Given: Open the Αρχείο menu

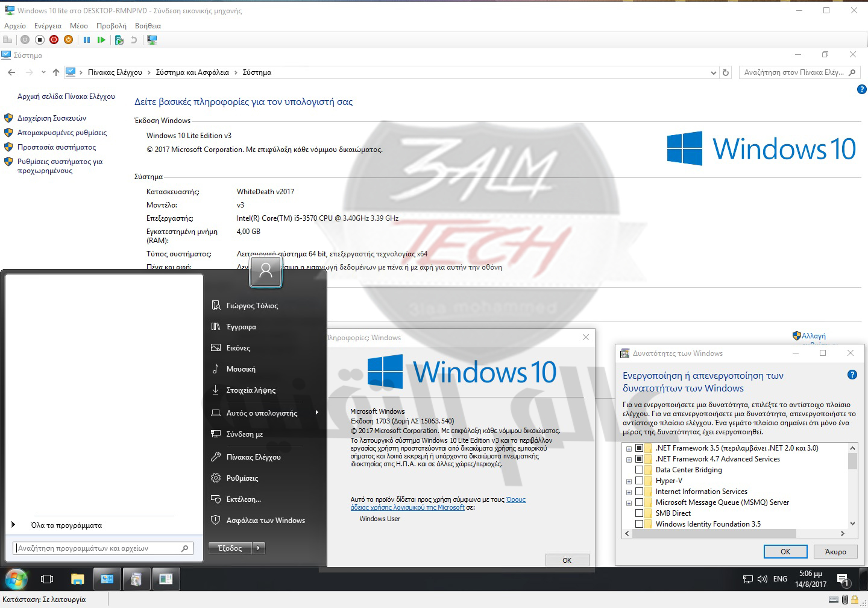Looking at the screenshot, I should coord(15,26).
